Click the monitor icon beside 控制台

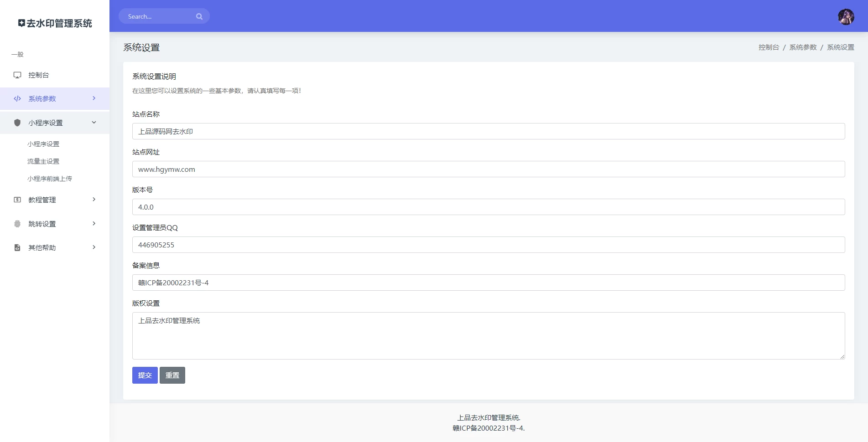pos(17,75)
